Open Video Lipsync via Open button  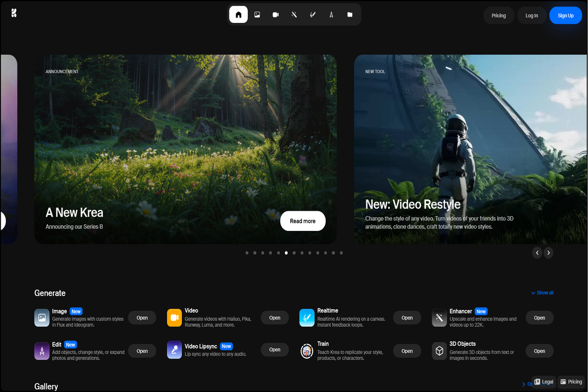pos(274,350)
